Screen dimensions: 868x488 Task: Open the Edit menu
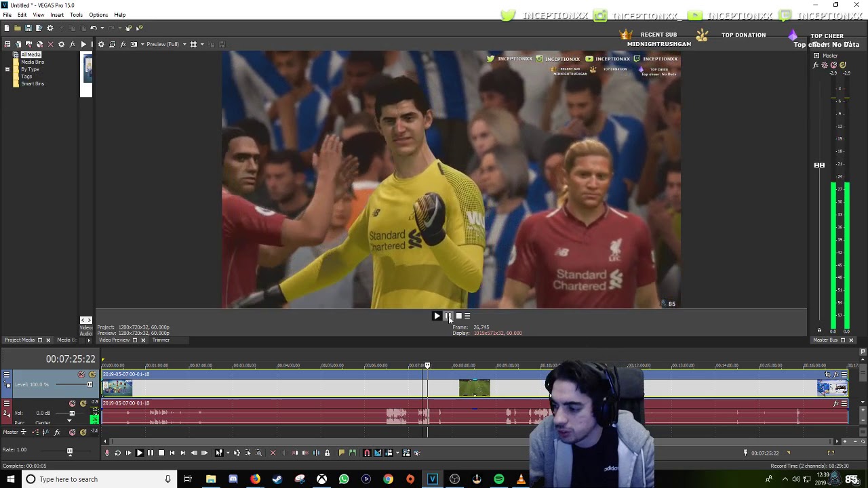click(22, 15)
